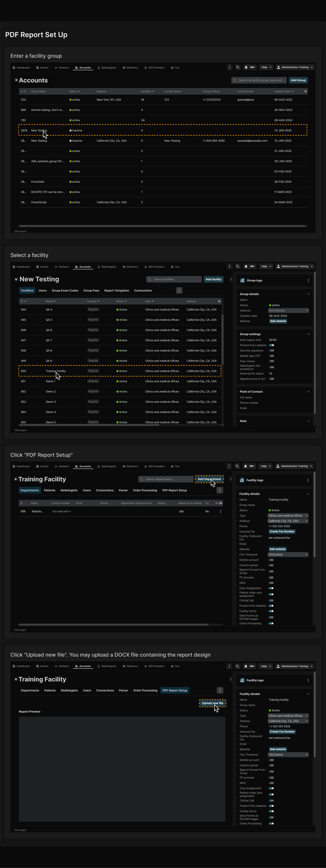Collapse the Point of Contact section
Screen dimensions: 326x868
point(308,391)
